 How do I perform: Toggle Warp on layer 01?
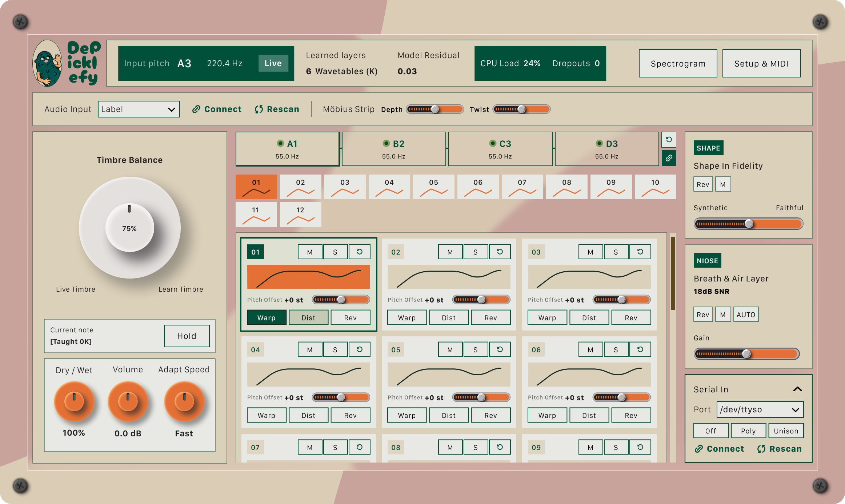pos(267,317)
